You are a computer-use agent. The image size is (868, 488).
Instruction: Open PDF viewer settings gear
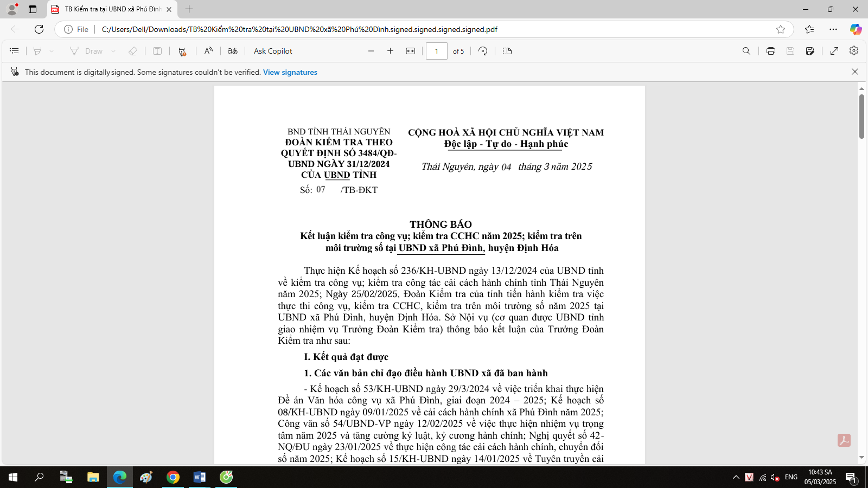coord(854,50)
